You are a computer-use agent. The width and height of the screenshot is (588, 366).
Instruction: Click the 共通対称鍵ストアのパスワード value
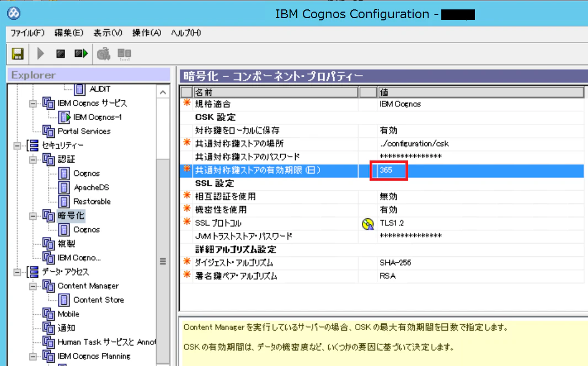click(410, 157)
